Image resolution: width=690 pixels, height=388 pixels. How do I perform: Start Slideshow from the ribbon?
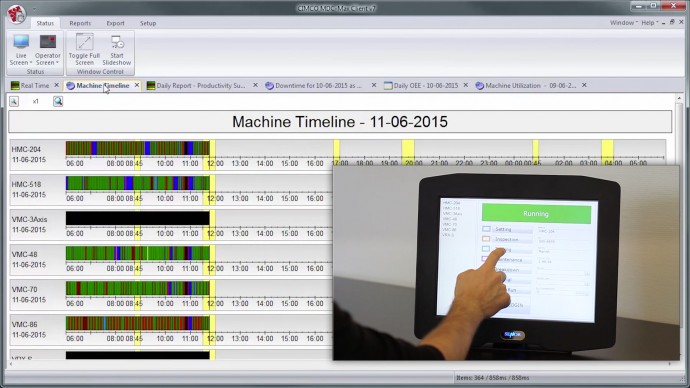pos(117,42)
